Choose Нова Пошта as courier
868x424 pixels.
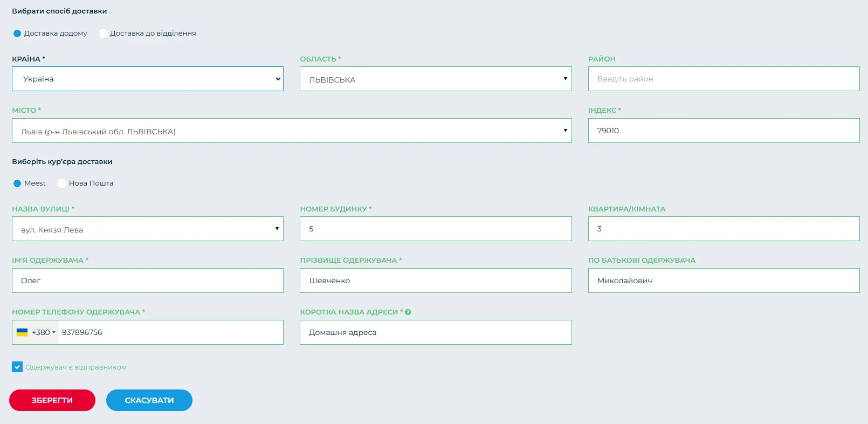[62, 183]
